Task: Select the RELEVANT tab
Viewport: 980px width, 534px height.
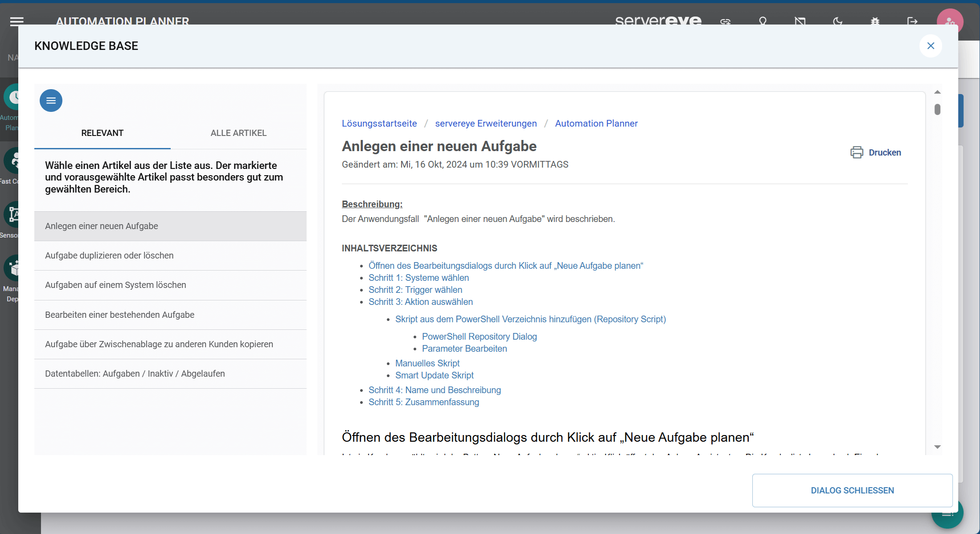Action: [102, 133]
